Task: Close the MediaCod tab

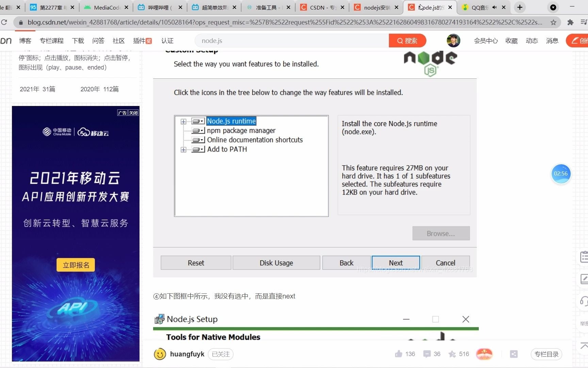Action: click(x=126, y=7)
